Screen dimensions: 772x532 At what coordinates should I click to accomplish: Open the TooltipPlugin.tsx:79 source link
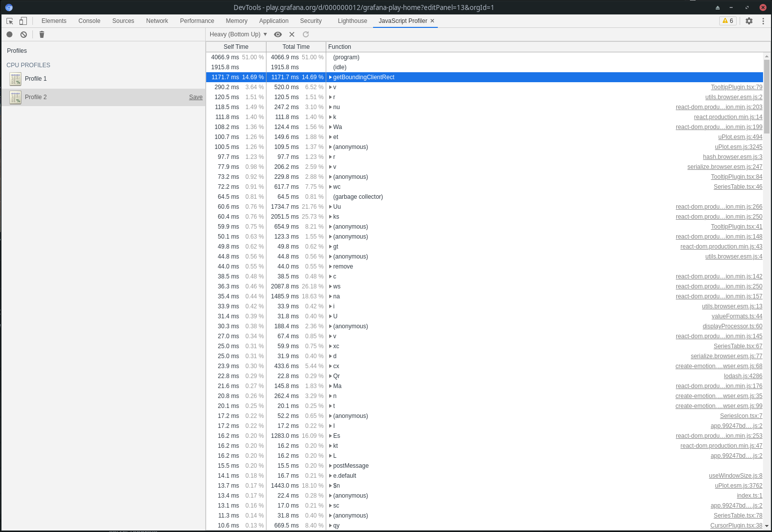pyautogui.click(x=736, y=87)
